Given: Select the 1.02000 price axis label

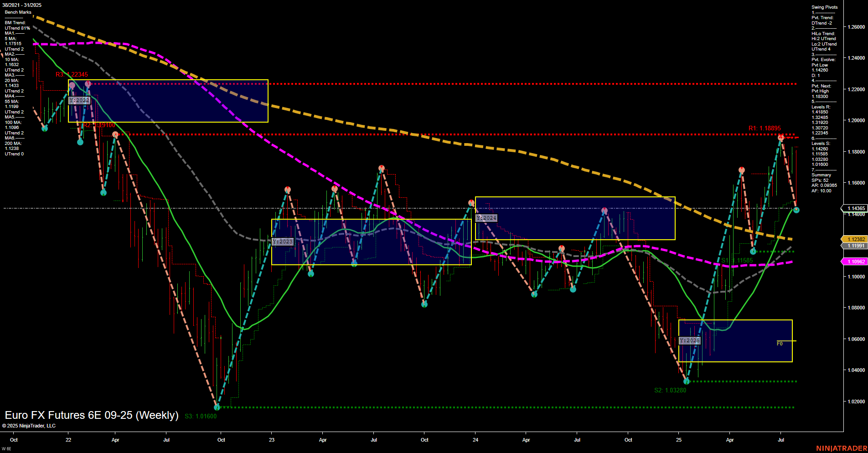Looking at the screenshot, I should click(x=856, y=402).
